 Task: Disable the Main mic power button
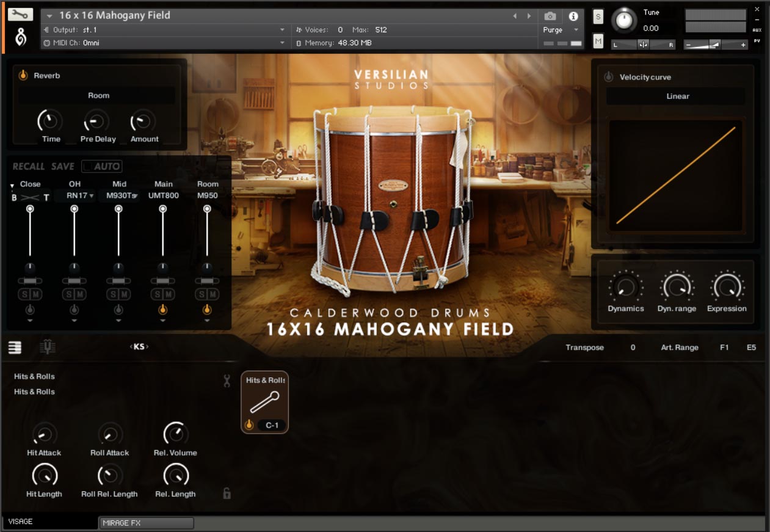tap(162, 310)
